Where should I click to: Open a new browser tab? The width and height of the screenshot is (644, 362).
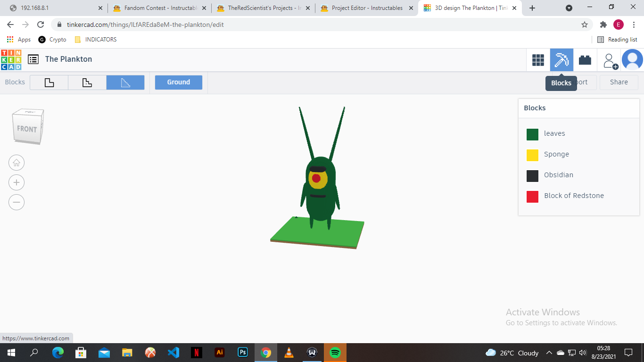pos(532,8)
